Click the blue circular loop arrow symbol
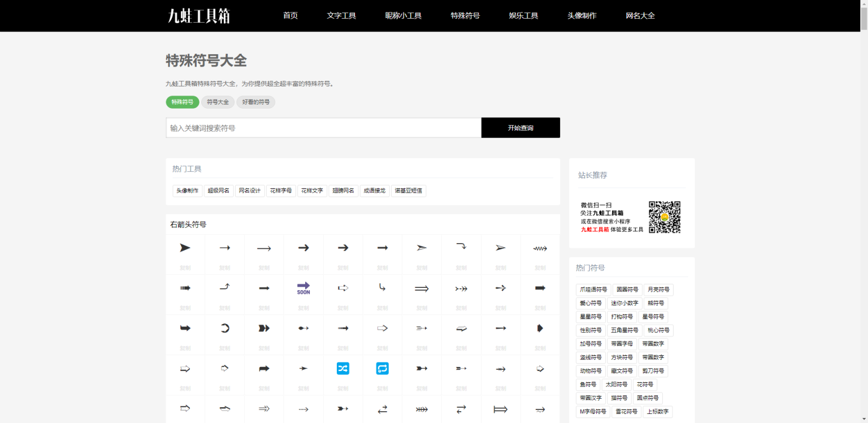868x423 pixels. [383, 368]
